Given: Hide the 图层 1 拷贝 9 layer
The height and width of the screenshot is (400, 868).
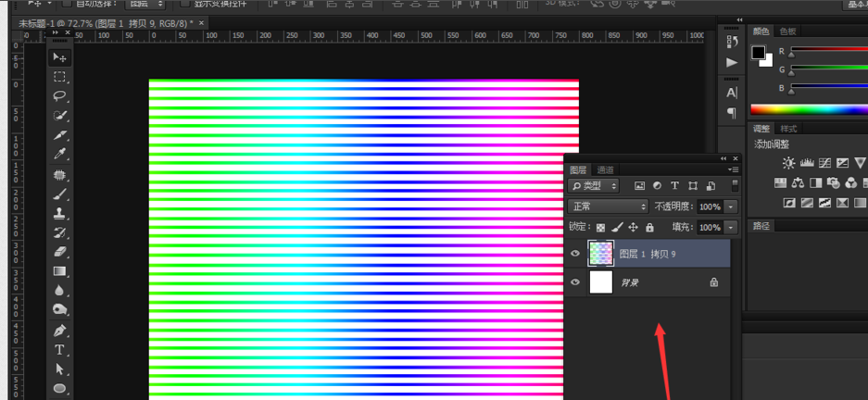Looking at the screenshot, I should point(575,254).
